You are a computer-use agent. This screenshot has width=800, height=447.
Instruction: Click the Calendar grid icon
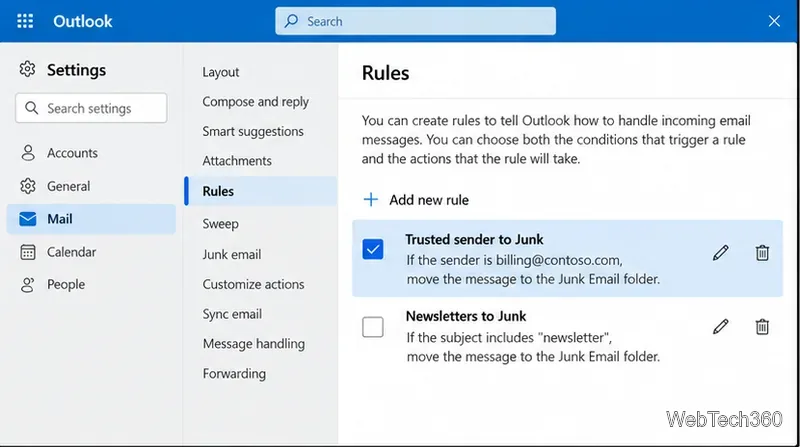point(28,252)
